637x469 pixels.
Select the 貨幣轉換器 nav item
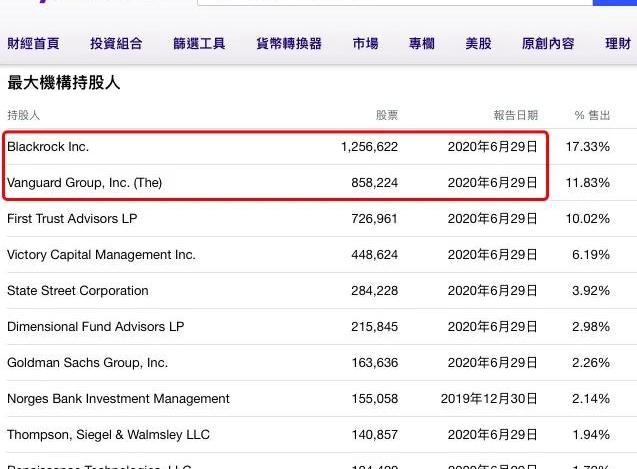tap(289, 43)
